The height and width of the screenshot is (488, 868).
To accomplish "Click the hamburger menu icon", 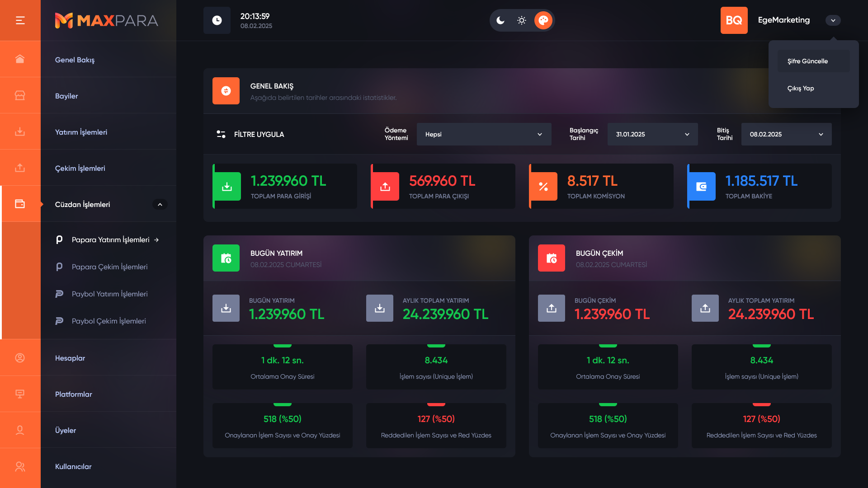I will click(20, 20).
